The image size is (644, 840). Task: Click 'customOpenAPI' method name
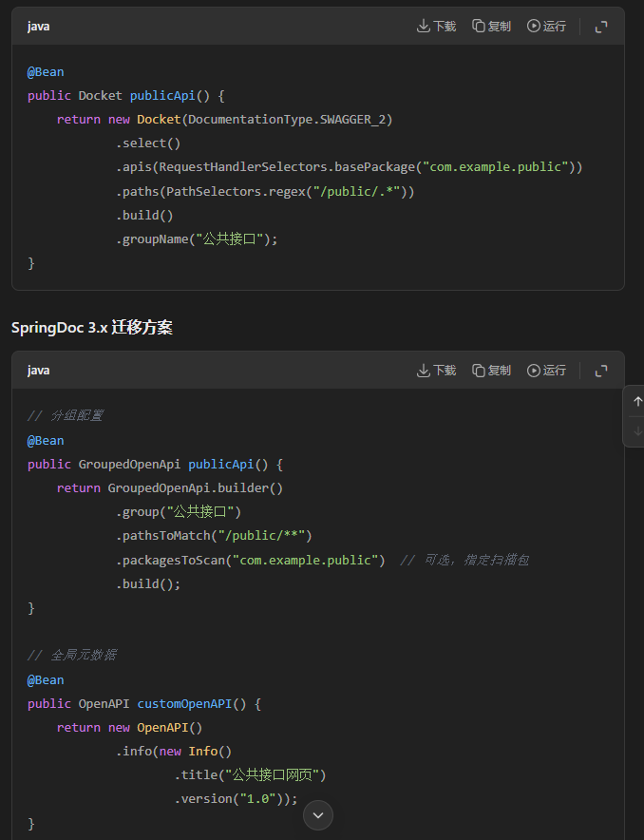pyautogui.click(x=184, y=704)
